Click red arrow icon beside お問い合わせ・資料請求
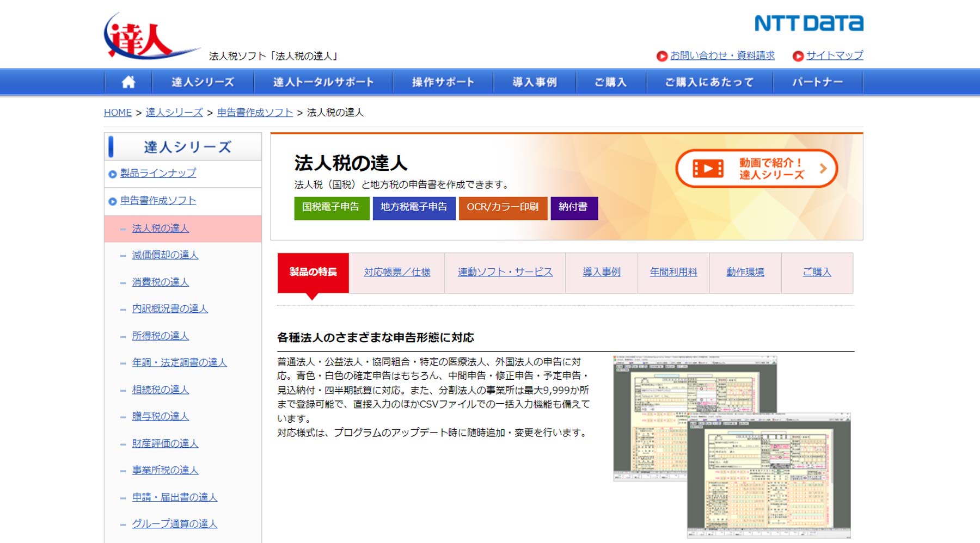The image size is (980, 543). [x=662, y=56]
